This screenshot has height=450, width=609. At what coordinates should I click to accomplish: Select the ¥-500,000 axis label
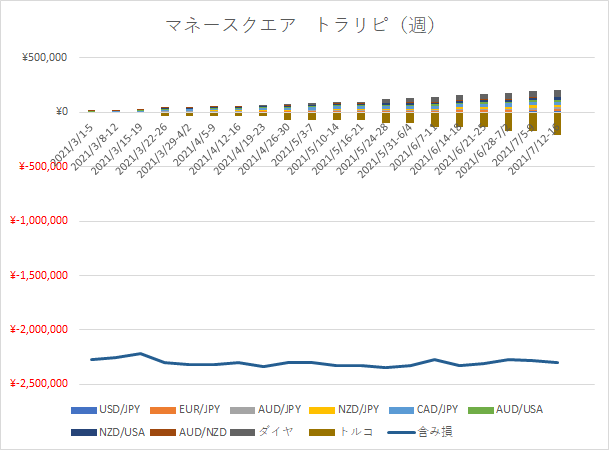(43, 166)
